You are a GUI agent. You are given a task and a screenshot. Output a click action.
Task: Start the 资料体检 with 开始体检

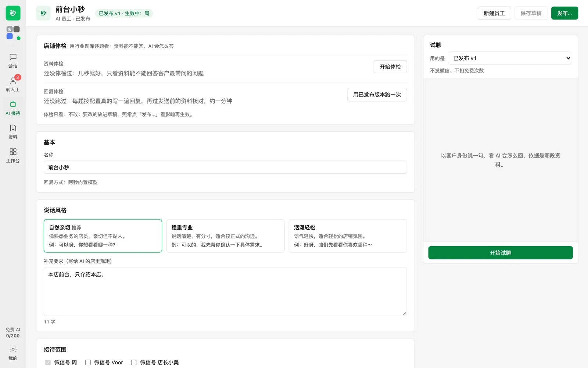coord(390,67)
